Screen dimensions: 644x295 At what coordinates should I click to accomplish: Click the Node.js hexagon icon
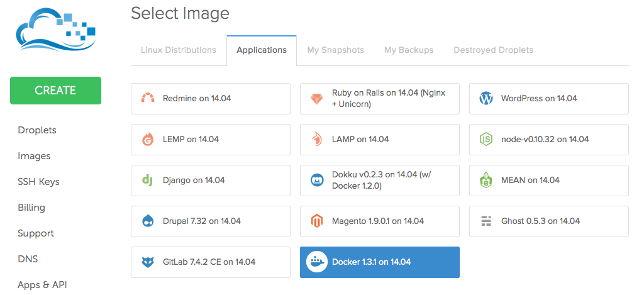[x=486, y=139]
